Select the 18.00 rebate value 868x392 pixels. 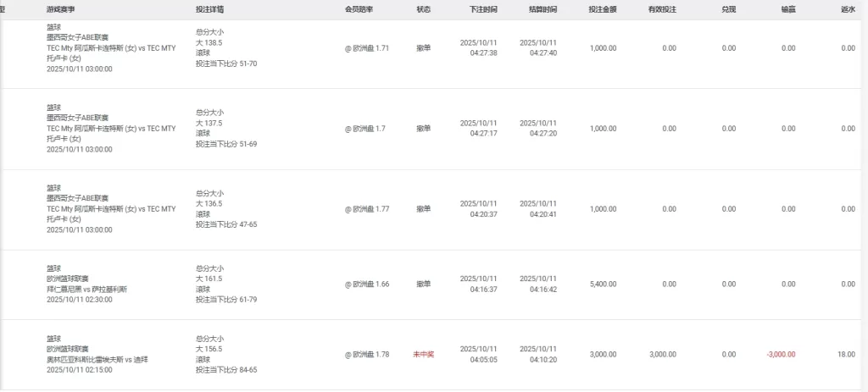click(x=846, y=354)
